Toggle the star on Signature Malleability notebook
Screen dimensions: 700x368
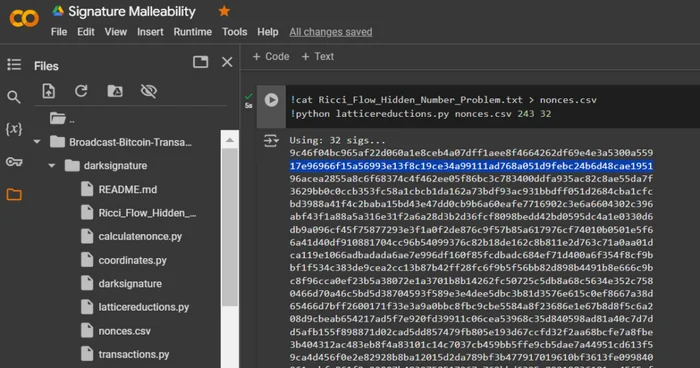click(224, 11)
